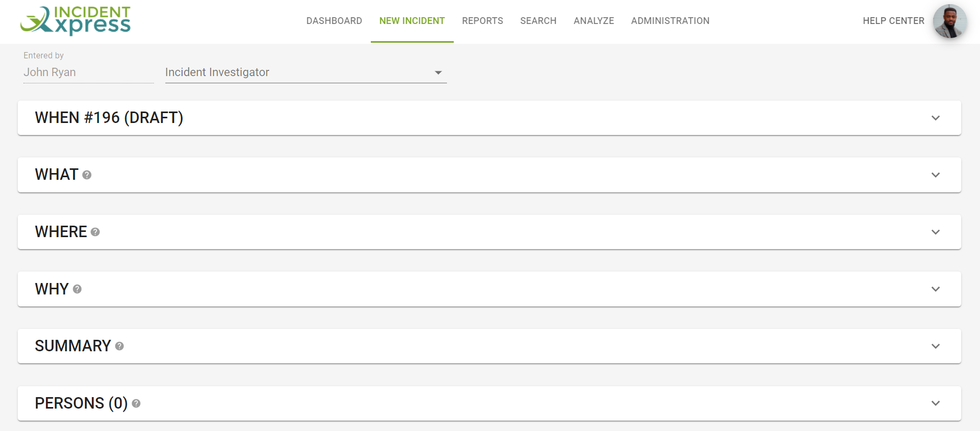The image size is (980, 431).
Task: Expand the PERSONS (0) section chevron
Action: coord(936,403)
